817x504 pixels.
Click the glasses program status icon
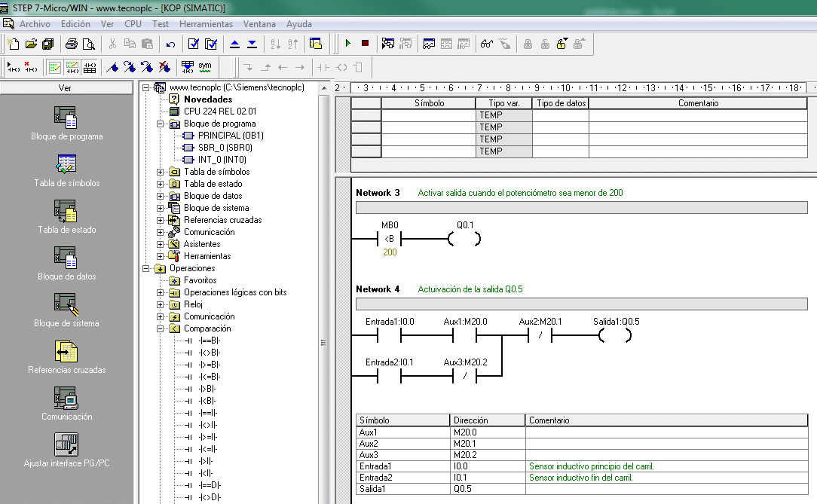[486, 44]
